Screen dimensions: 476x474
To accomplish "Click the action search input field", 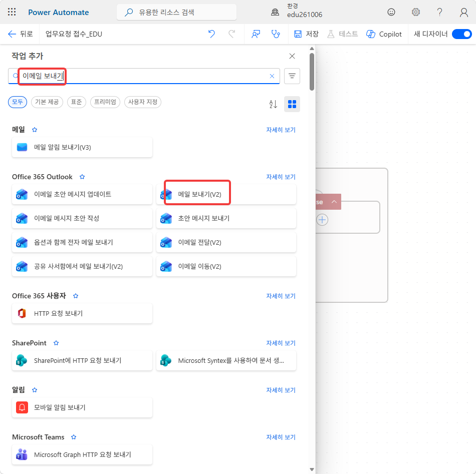I will click(x=144, y=76).
